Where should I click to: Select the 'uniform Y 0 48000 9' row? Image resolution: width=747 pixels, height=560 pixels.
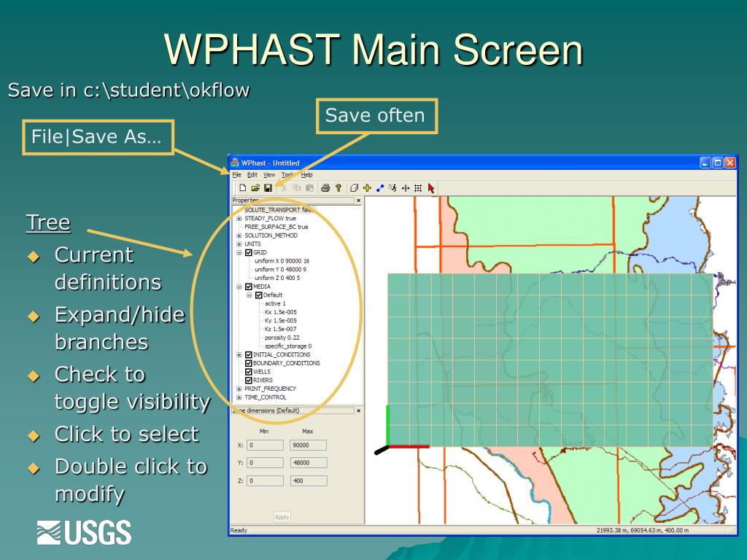280,270
